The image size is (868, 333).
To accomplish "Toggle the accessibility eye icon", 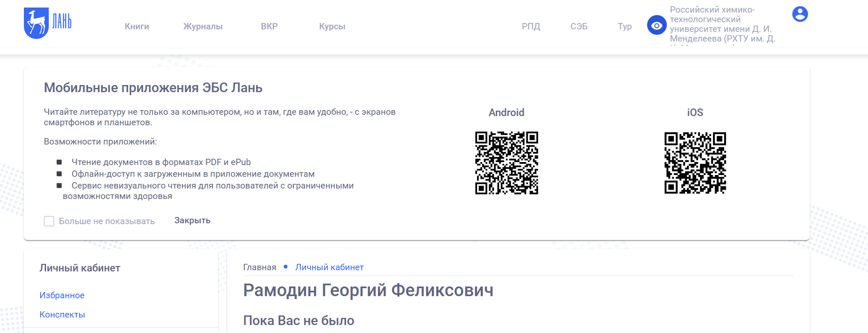I will [656, 26].
